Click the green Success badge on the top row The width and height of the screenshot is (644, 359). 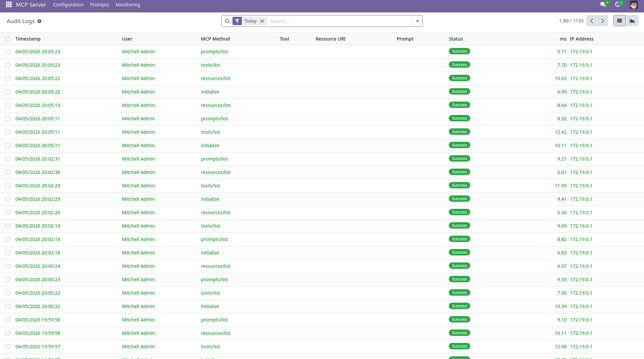(x=459, y=51)
